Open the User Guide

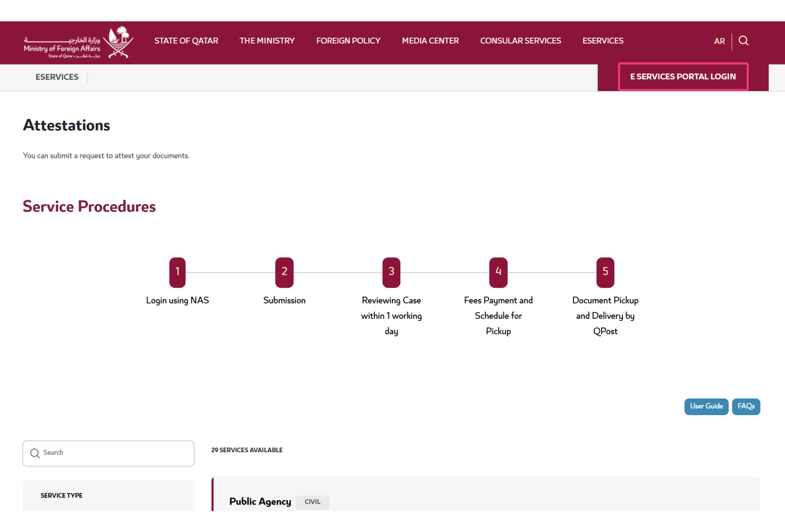coord(706,406)
